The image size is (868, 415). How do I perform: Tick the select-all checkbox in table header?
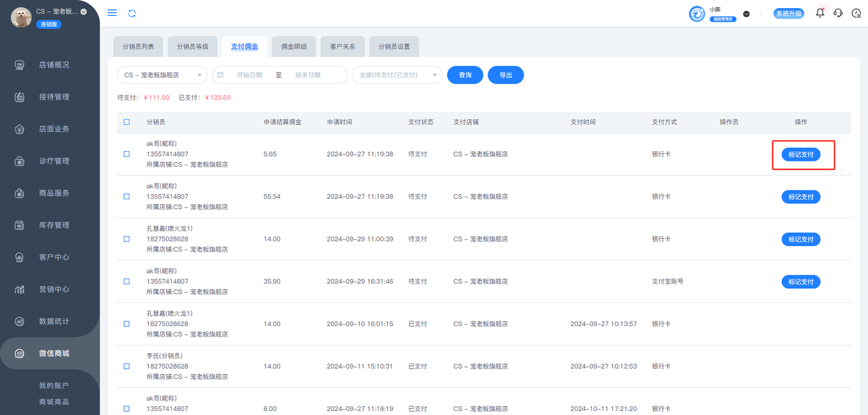pos(127,122)
